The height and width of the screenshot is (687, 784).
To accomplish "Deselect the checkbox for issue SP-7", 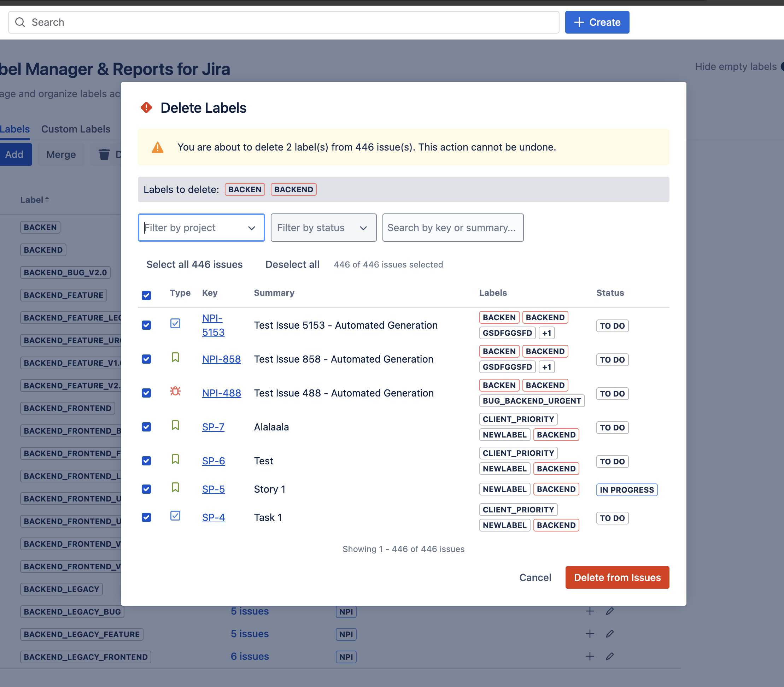I will coord(146,427).
